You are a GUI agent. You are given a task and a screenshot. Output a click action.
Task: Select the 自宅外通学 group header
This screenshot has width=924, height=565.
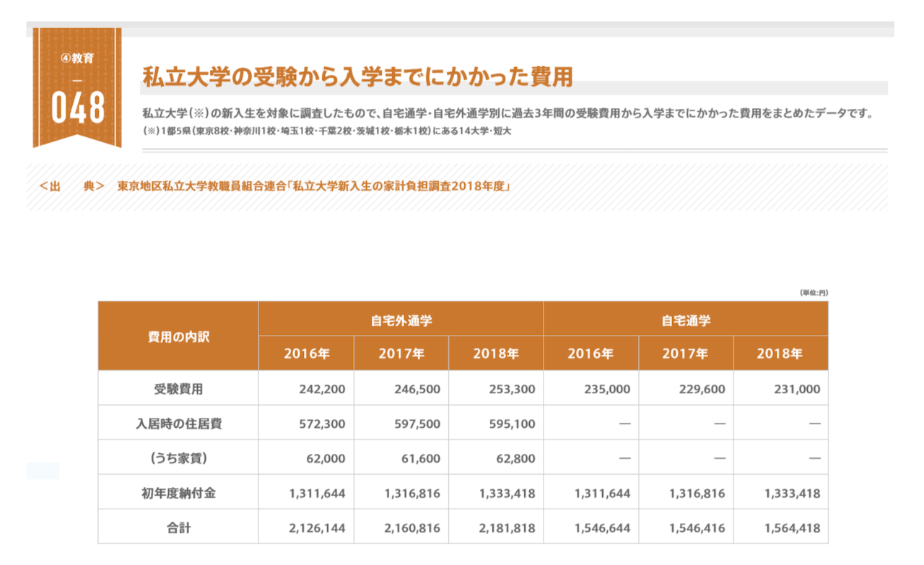[x=401, y=320]
